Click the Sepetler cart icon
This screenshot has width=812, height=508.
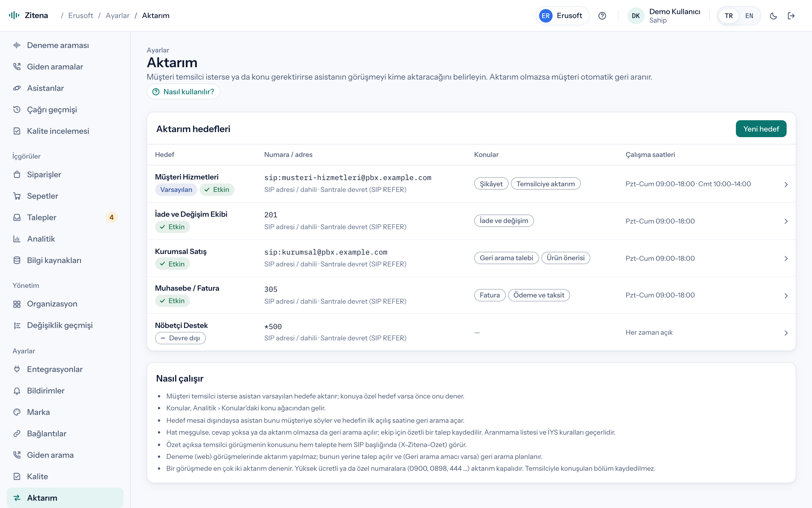[17, 196]
